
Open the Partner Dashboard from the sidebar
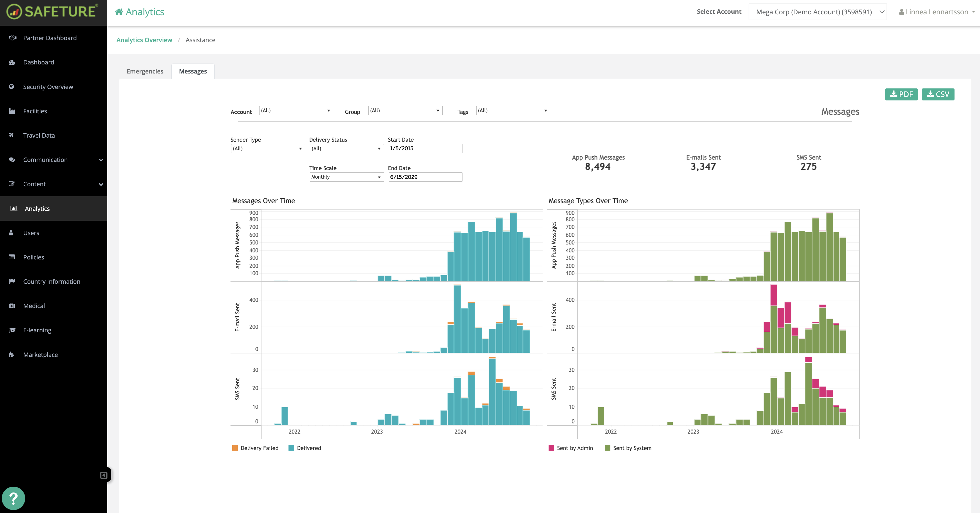49,38
